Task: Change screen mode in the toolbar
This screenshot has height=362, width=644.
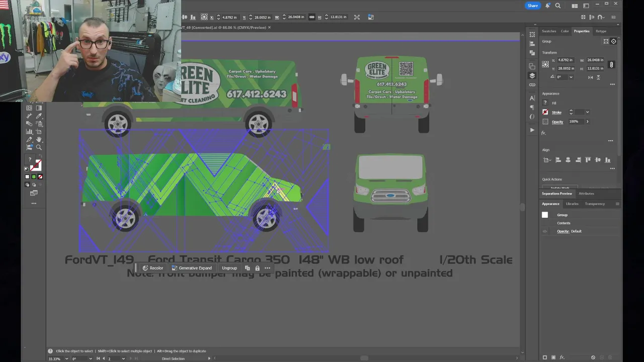Action: pos(34,193)
